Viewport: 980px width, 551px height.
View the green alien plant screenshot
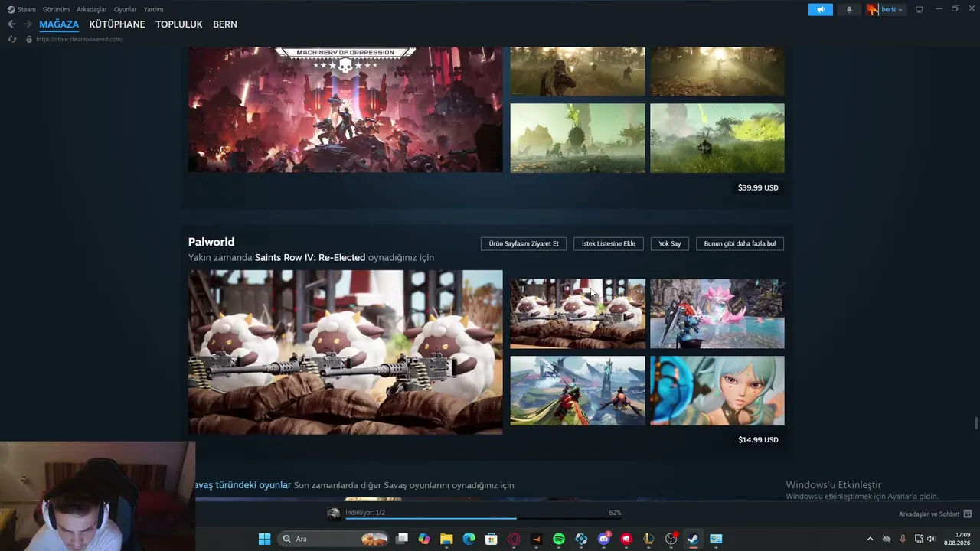click(578, 138)
